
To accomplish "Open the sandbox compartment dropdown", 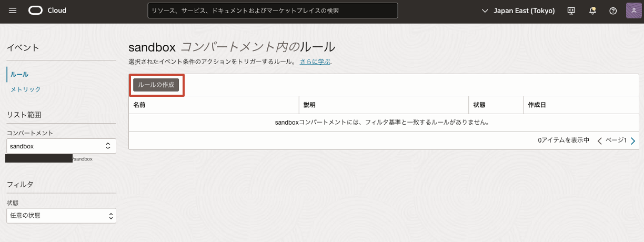I will 61,146.
